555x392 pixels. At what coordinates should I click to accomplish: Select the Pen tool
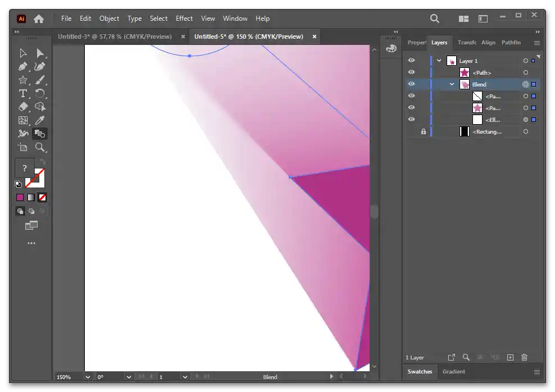[23, 67]
